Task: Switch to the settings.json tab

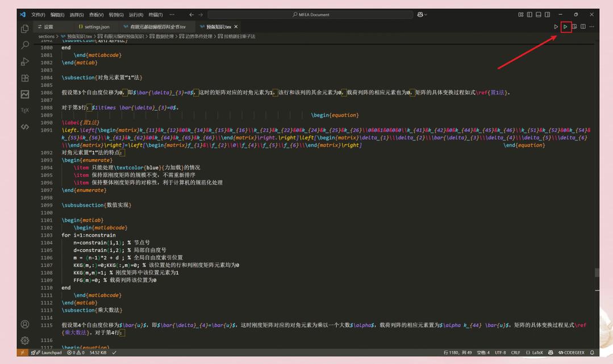Action: pos(94,27)
